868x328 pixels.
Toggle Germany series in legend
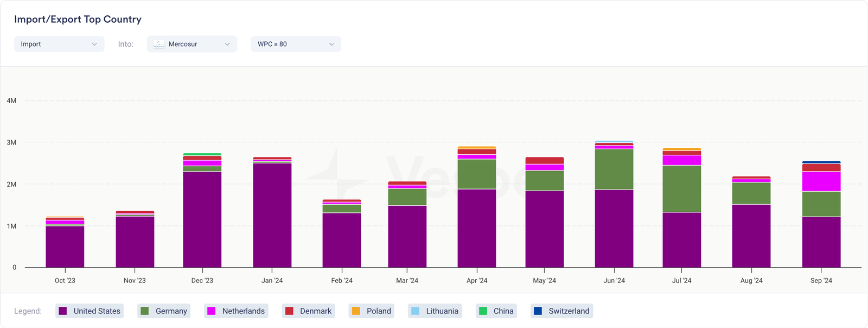[164, 311]
